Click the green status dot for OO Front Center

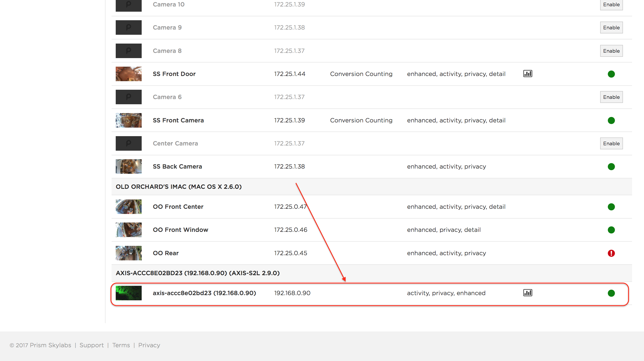tap(611, 207)
